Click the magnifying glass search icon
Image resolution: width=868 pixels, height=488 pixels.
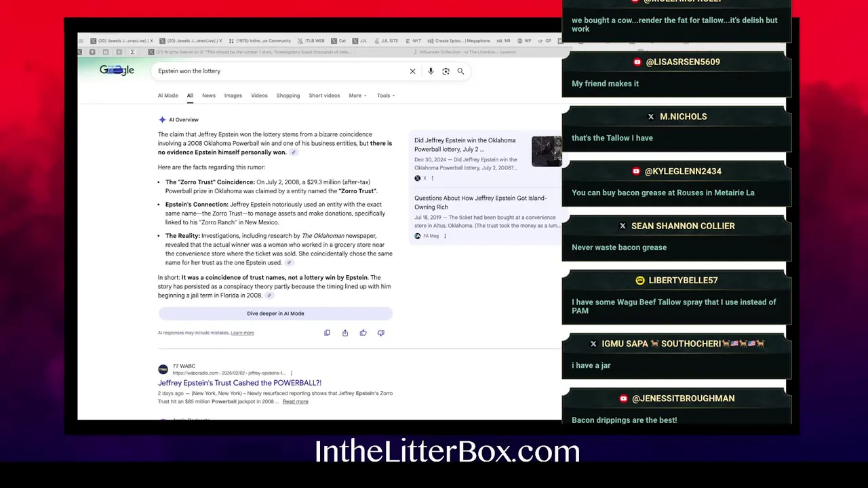pos(460,71)
